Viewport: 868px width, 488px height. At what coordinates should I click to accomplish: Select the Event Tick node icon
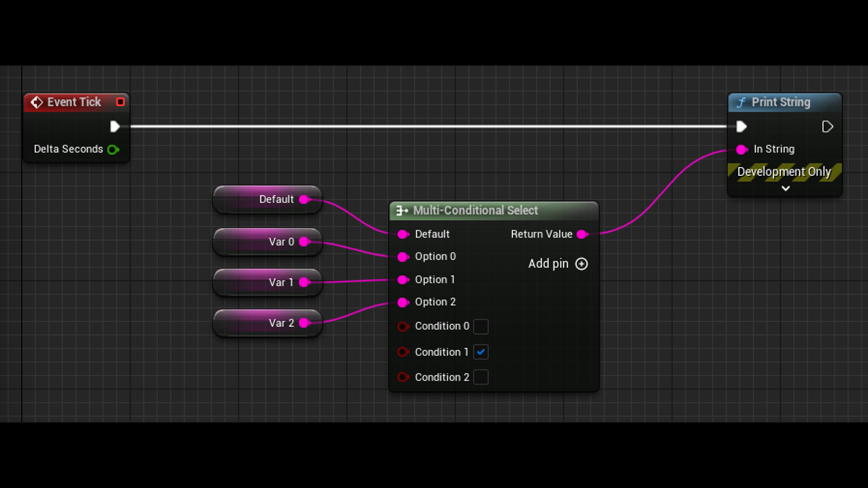(37, 102)
